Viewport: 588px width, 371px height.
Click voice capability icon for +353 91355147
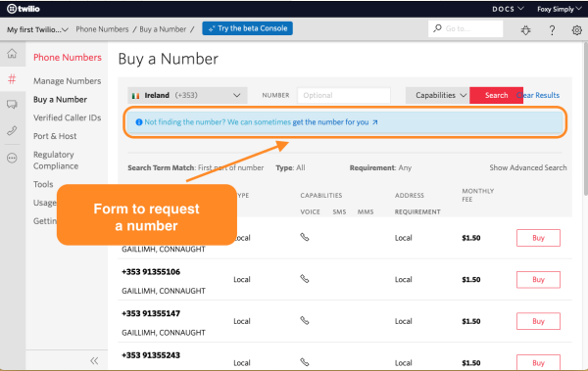tap(305, 320)
